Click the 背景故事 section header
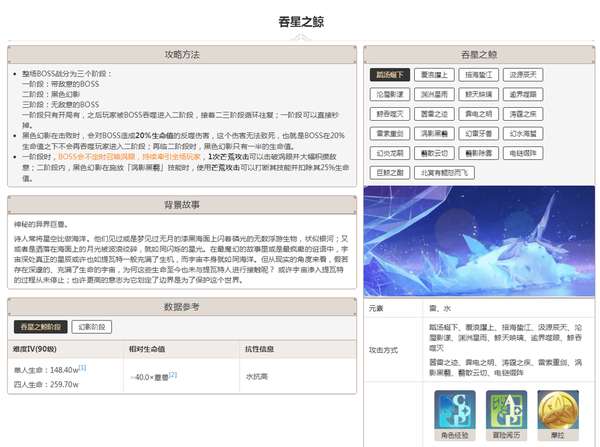600x447 pixels. (x=182, y=205)
